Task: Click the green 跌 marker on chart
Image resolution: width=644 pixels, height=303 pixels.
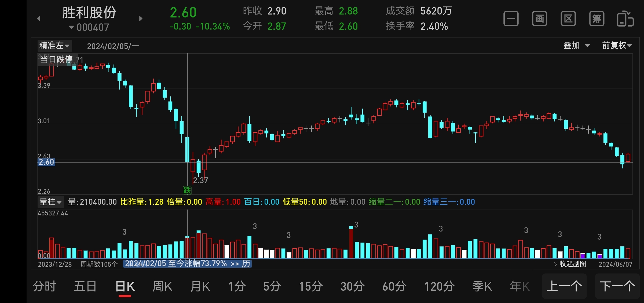Action: tap(187, 190)
